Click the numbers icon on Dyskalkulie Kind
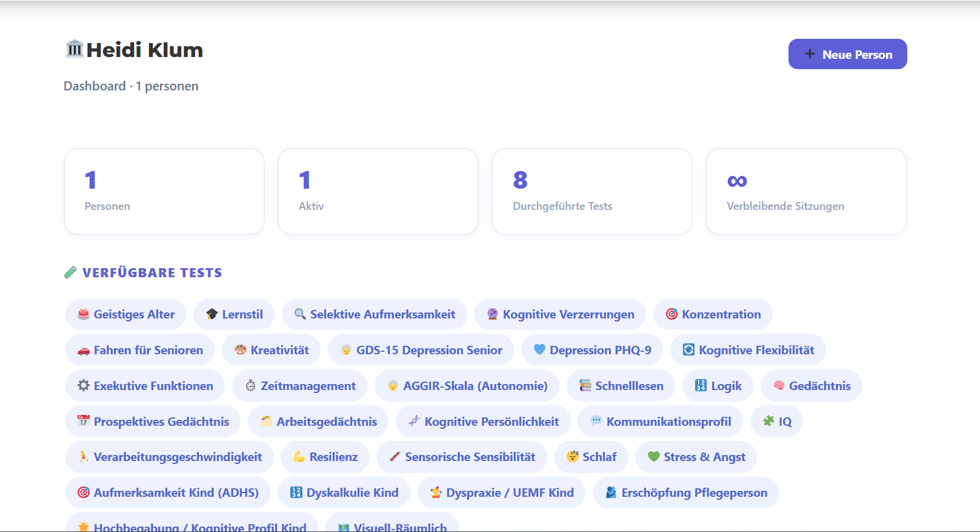Viewport: 980px width, 532px height. pos(296,493)
